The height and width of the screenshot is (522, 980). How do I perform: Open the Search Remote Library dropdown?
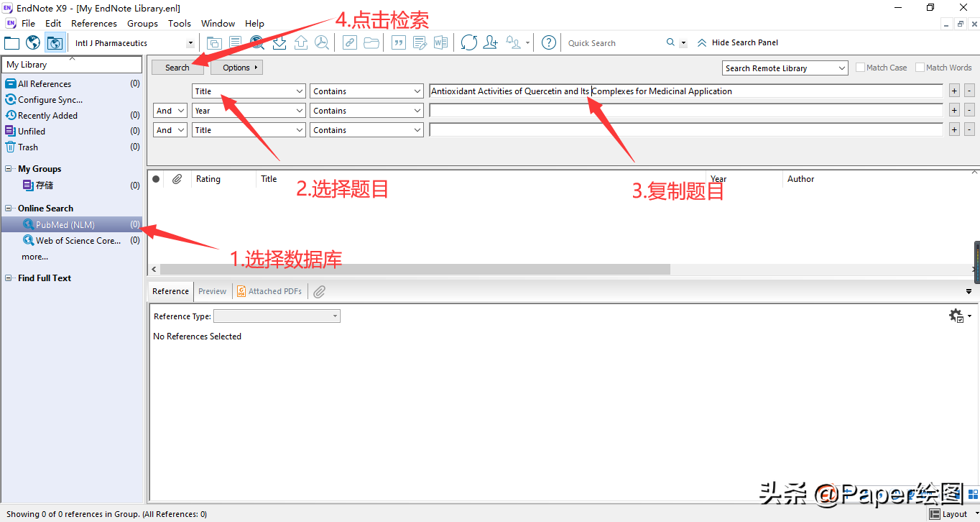[785, 68]
